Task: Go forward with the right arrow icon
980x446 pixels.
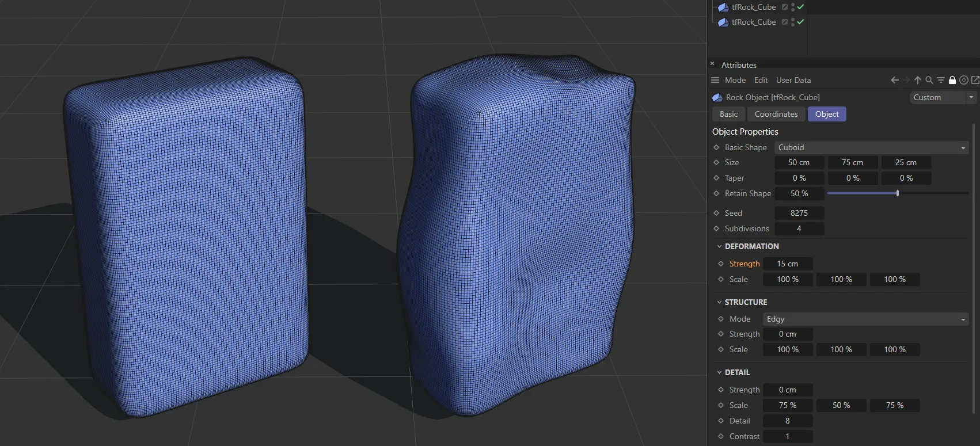Action: tap(906, 80)
